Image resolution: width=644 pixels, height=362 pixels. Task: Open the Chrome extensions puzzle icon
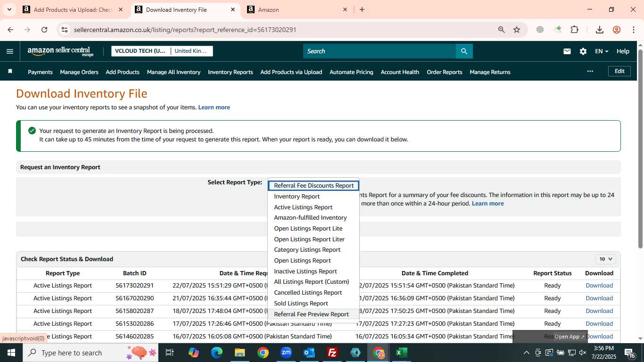(x=574, y=30)
